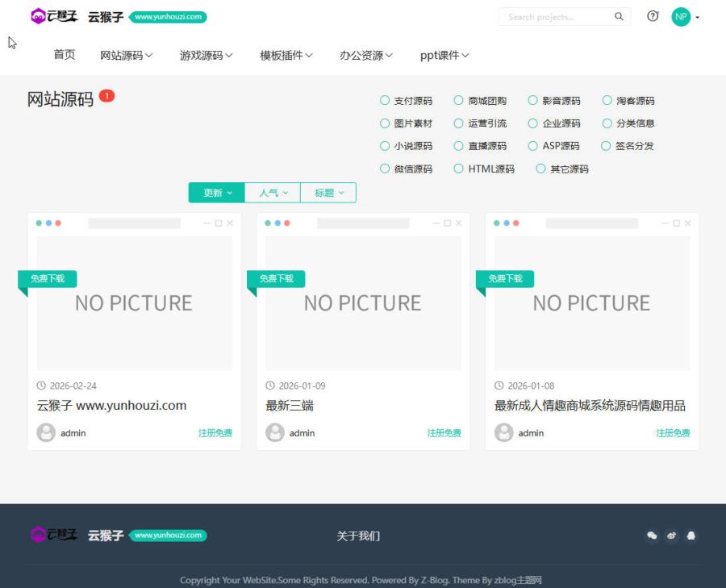The width and height of the screenshot is (726, 588).
Task: Click the NO PICTURE thumbnail on 最新三端 card
Action: [x=362, y=302]
